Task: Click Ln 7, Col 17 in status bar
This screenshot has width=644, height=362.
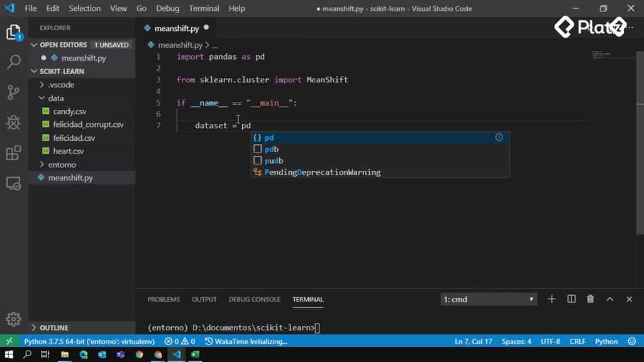Action: pyautogui.click(x=473, y=341)
